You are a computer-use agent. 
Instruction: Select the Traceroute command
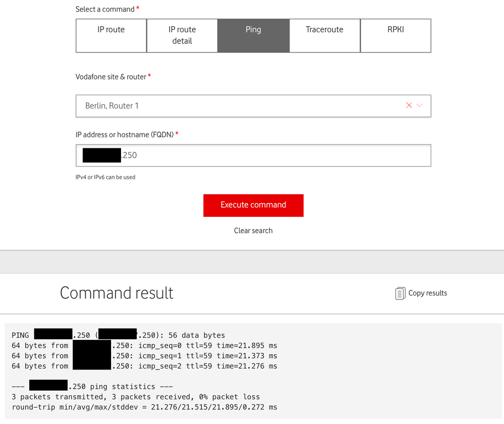[x=324, y=36]
